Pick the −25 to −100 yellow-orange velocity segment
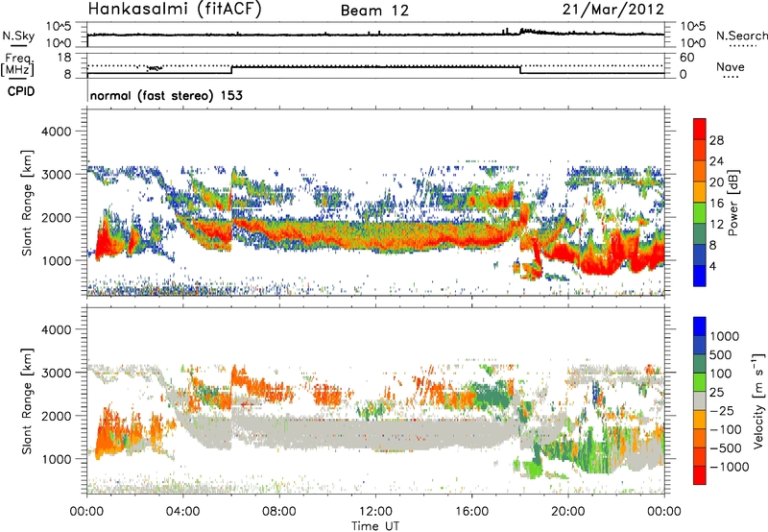 [700, 421]
